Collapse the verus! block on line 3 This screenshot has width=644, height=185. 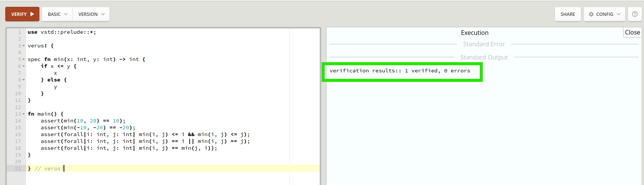(23, 46)
